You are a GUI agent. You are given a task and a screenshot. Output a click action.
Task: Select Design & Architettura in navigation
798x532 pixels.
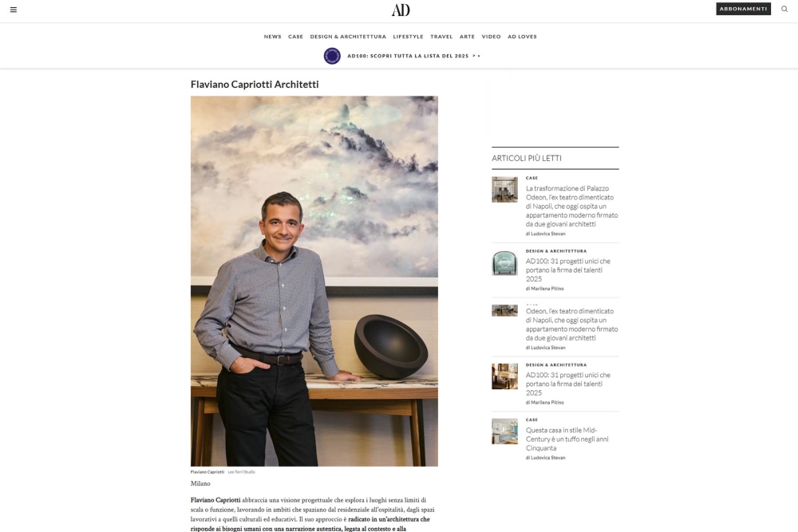click(348, 37)
